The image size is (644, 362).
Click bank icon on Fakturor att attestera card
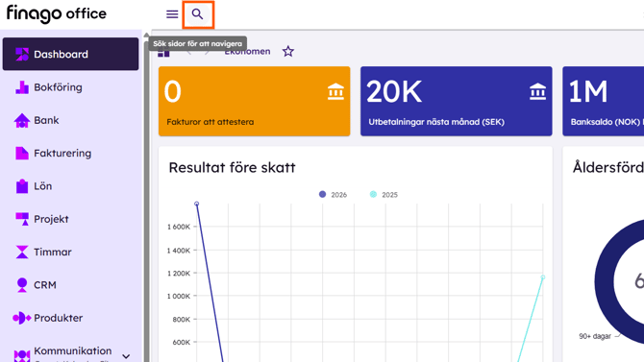click(335, 91)
